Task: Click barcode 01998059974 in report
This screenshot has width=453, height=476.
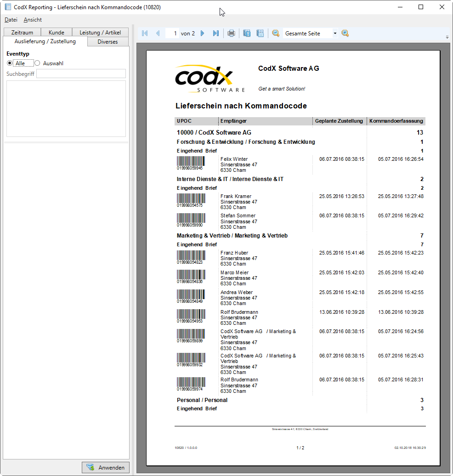Action: [191, 384]
